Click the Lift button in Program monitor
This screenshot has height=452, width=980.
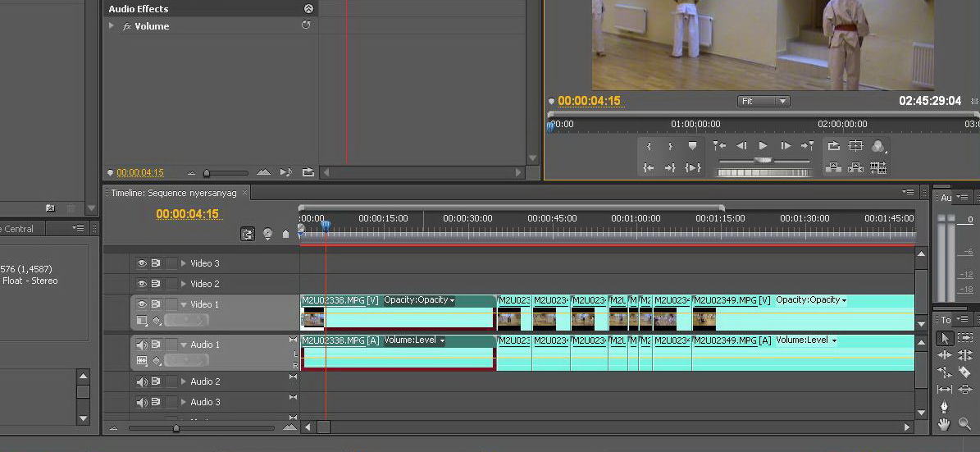coord(834,167)
